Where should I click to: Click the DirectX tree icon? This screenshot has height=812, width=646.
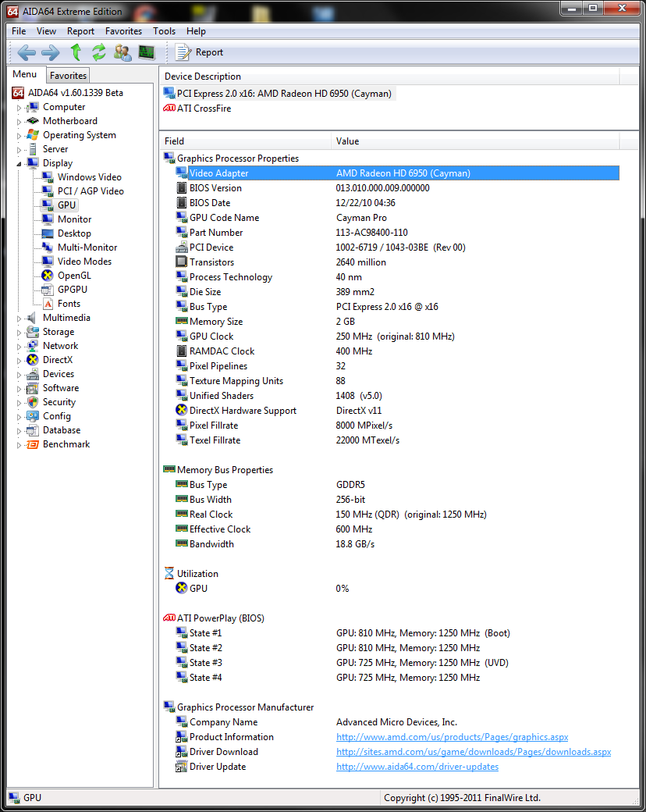33,359
